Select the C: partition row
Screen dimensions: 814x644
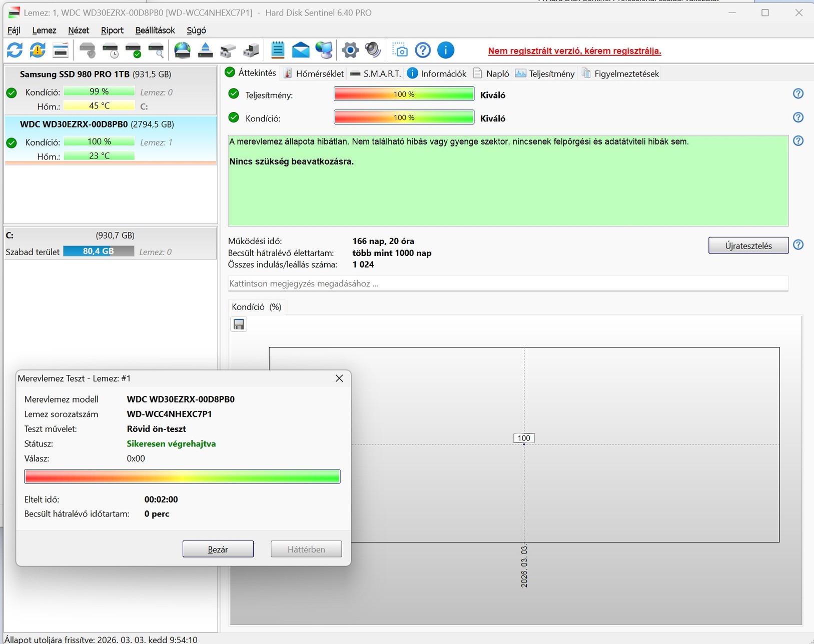click(x=111, y=243)
